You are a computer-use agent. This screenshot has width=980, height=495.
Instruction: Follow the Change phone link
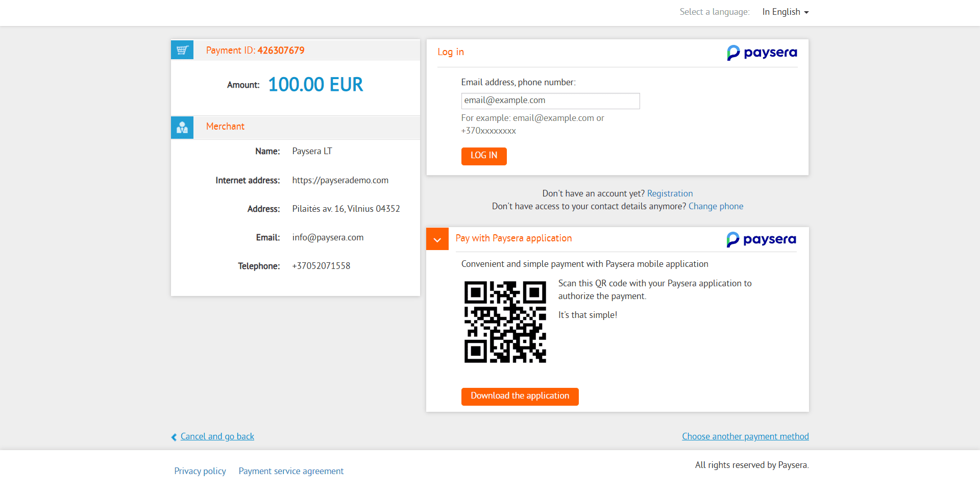[716, 206]
